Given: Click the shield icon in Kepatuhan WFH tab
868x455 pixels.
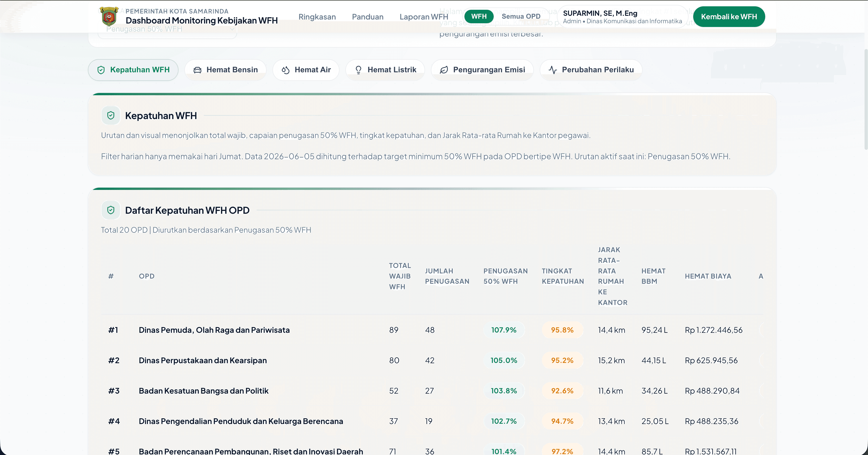Looking at the screenshot, I should [x=101, y=70].
